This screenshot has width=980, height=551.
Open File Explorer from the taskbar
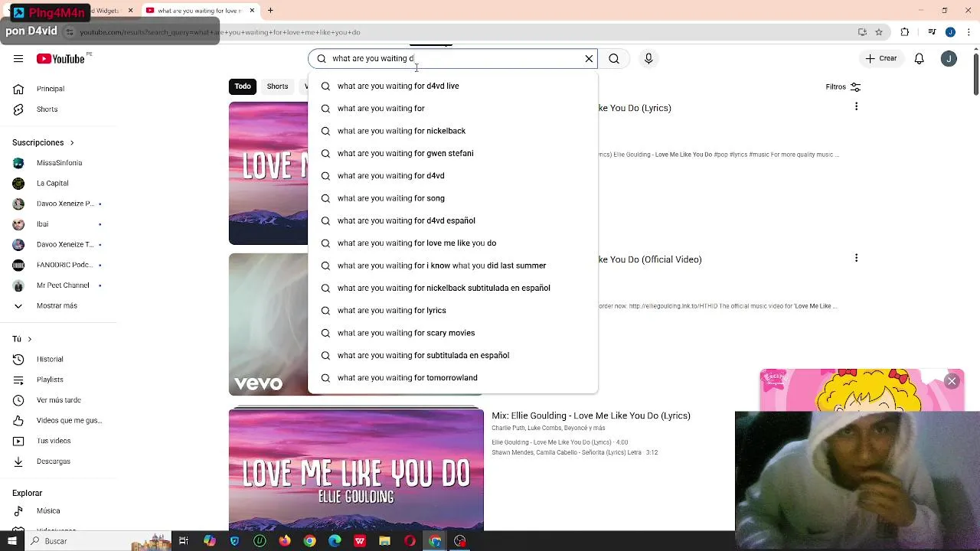click(x=384, y=541)
